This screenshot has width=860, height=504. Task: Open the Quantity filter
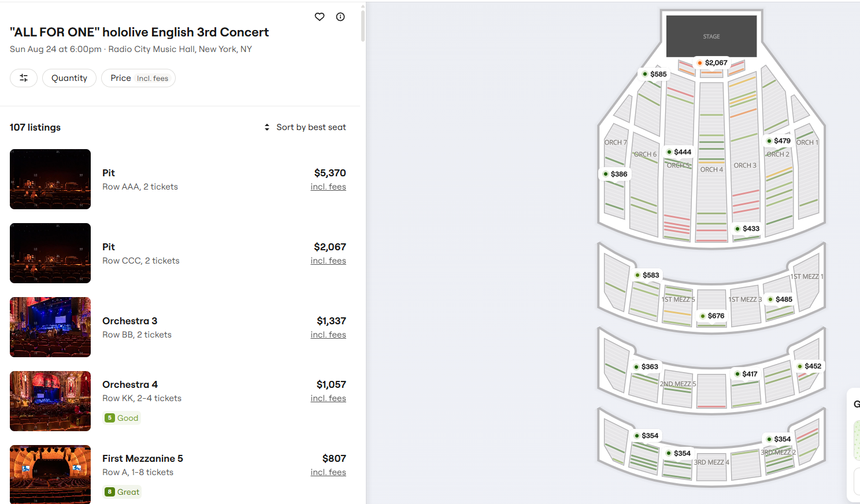pyautogui.click(x=69, y=78)
